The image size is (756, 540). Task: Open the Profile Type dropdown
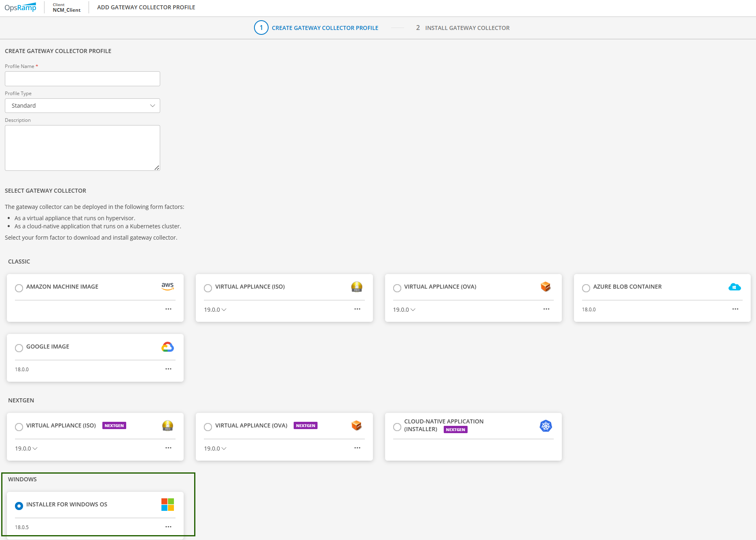(83, 106)
